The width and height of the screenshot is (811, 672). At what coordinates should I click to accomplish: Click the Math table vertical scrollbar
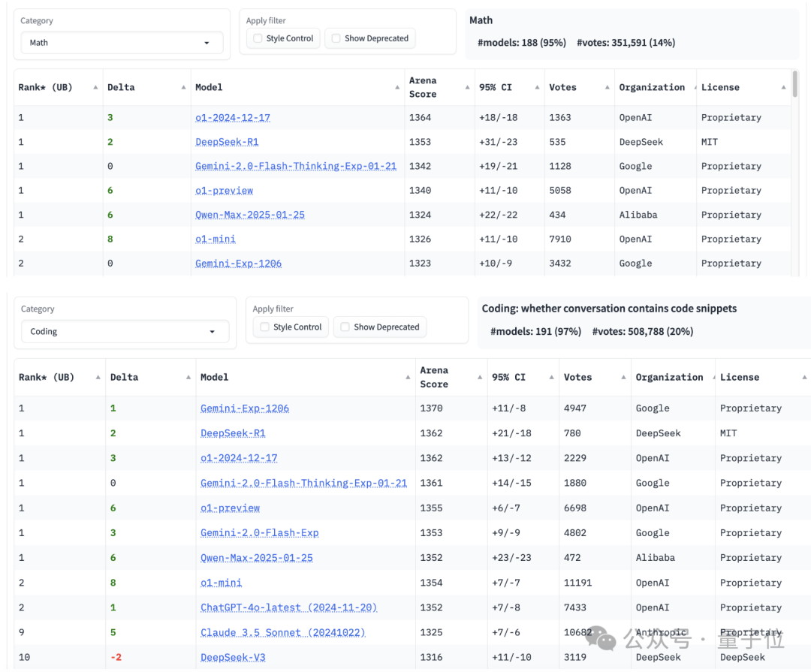click(x=795, y=84)
